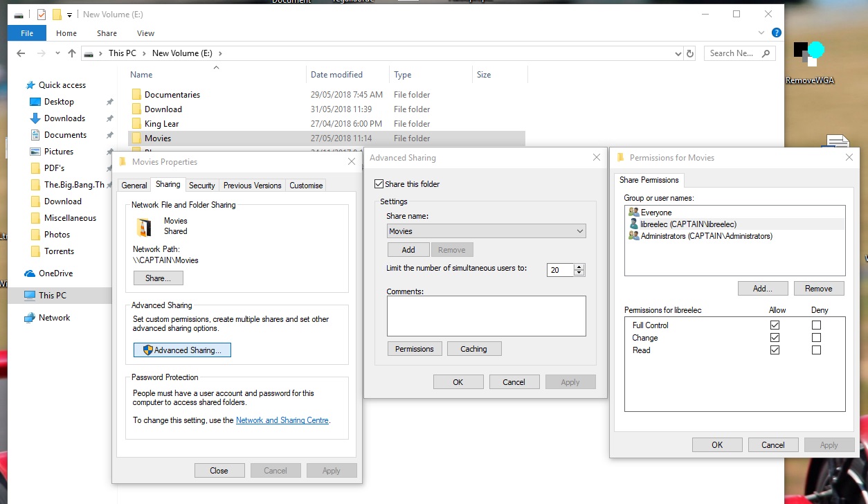
Task: Click inside the Comments text box
Action: [x=486, y=316]
